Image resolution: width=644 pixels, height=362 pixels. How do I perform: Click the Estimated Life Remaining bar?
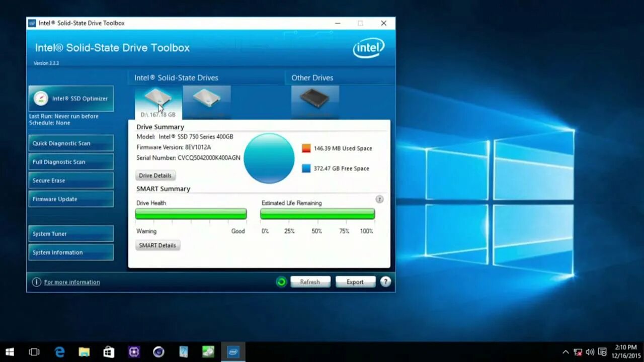317,214
